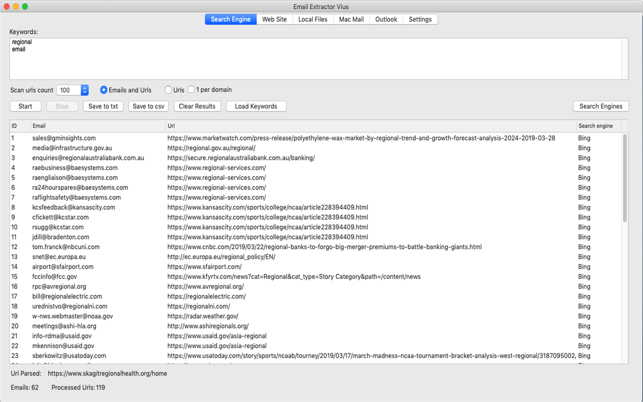Select the Urls radio option
Screen dimensions: 643x402
click(x=168, y=90)
